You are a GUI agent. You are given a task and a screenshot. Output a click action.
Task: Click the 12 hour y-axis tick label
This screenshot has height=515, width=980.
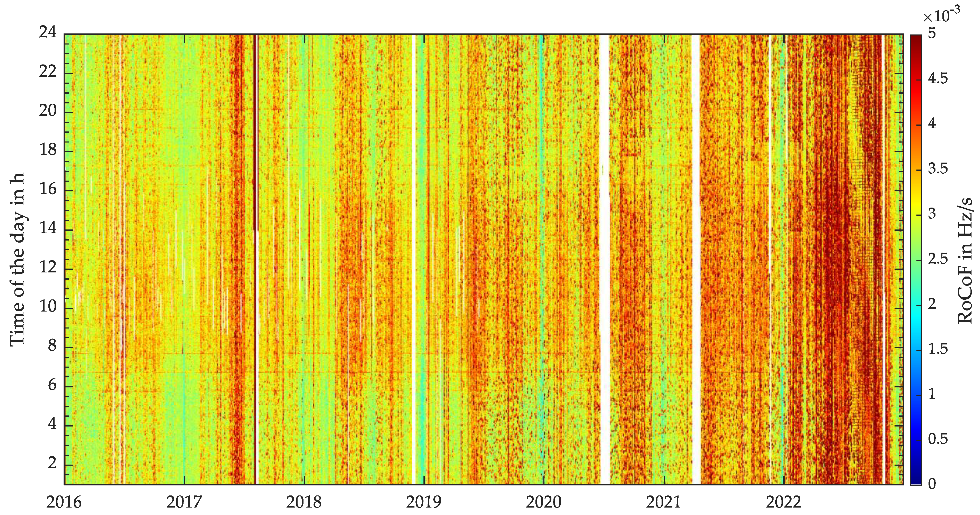tap(48, 267)
